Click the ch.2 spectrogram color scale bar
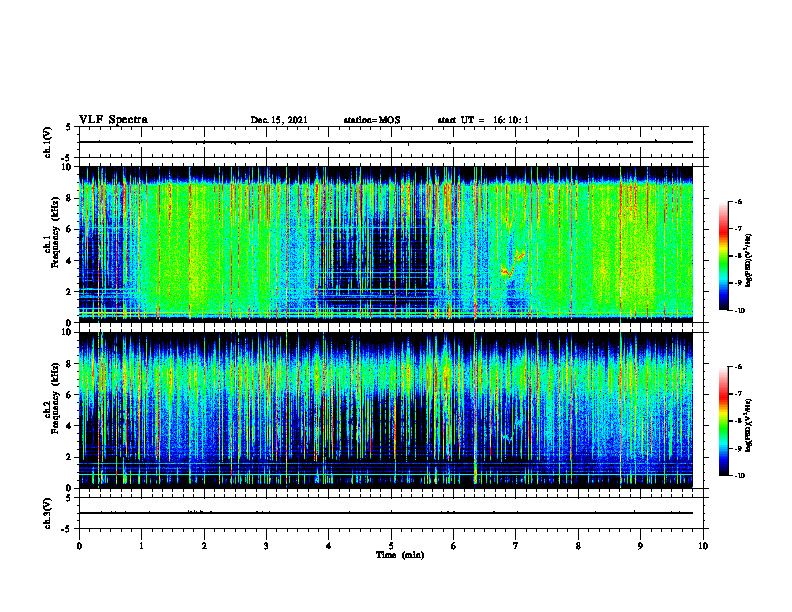This screenshot has width=792, height=612. (723, 421)
